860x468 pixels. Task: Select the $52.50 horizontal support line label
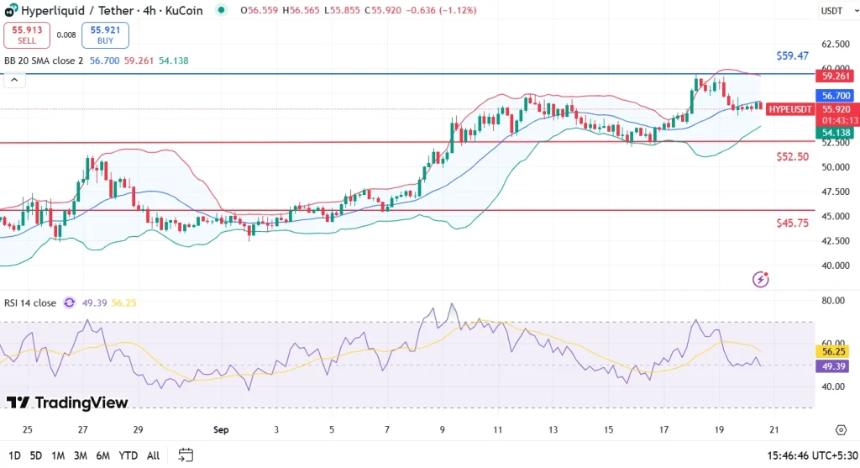792,157
